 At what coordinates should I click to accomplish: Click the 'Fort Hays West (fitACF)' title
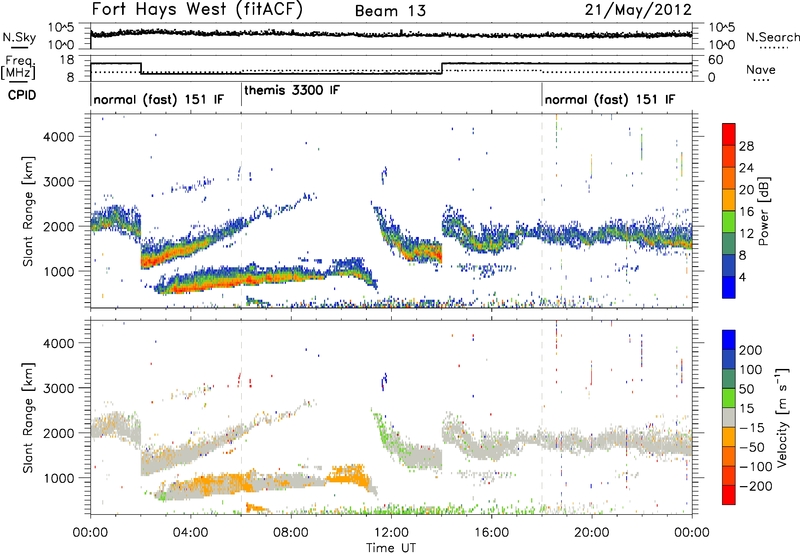click(197, 10)
